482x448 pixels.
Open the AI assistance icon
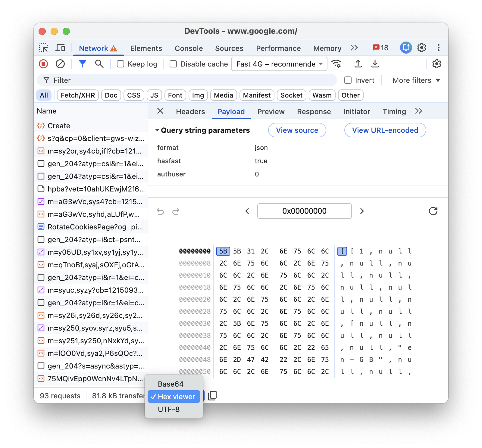pos(406,48)
